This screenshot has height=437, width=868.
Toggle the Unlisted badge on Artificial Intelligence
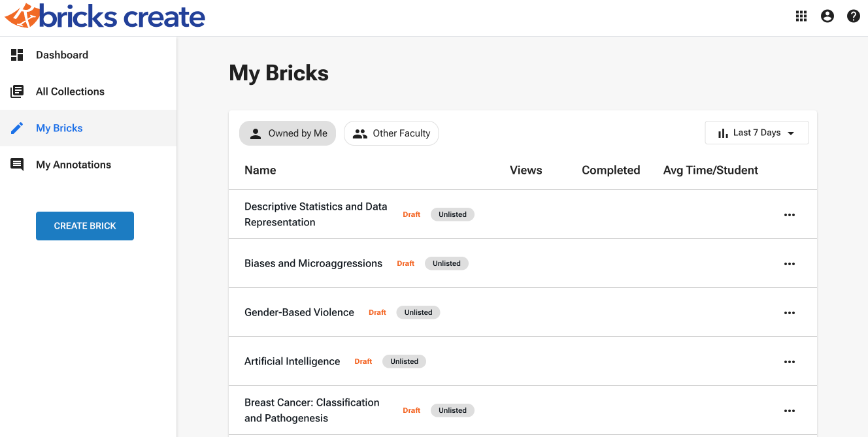(404, 361)
